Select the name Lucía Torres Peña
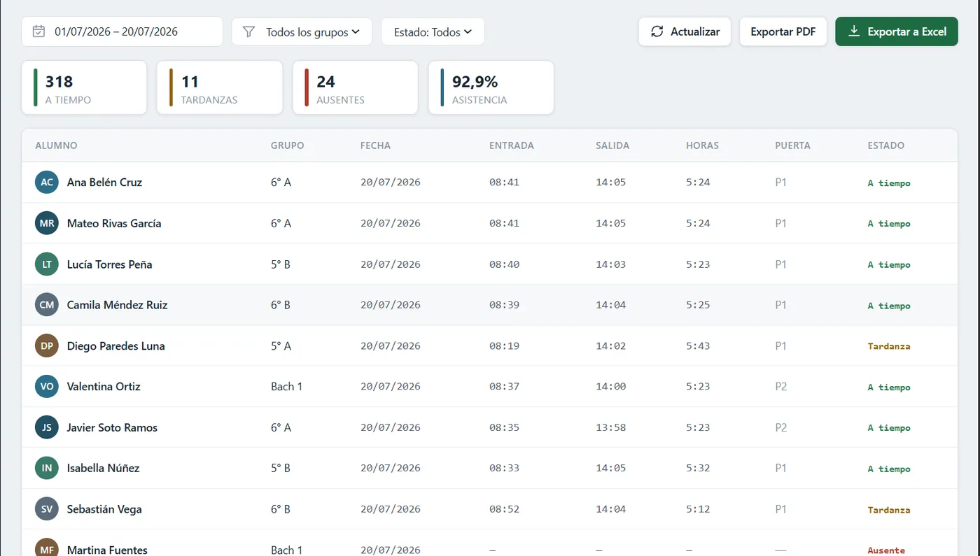The width and height of the screenshot is (980, 556). [x=109, y=264]
